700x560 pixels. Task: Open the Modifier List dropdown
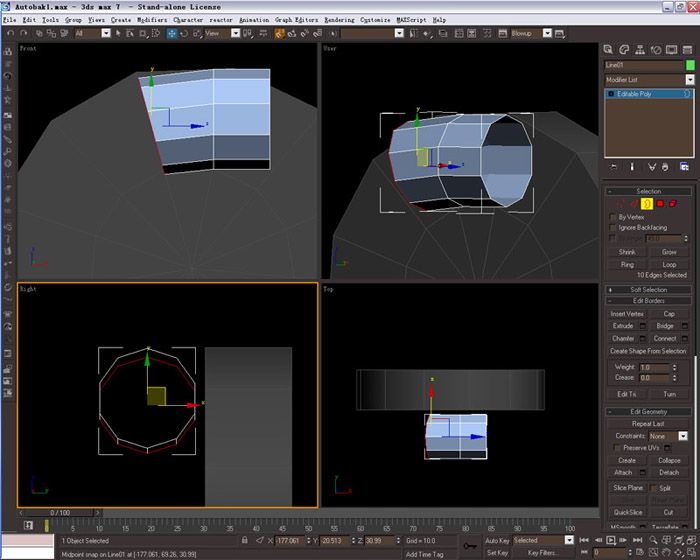point(690,80)
